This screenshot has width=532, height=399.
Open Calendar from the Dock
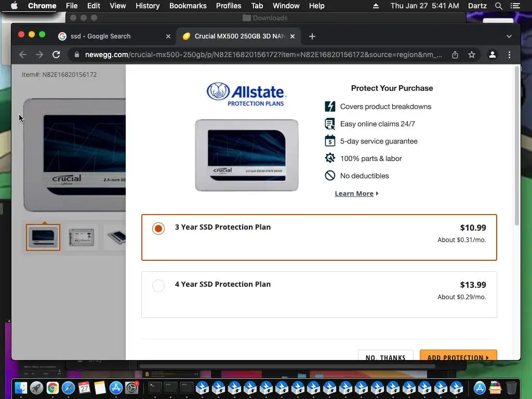84,388
